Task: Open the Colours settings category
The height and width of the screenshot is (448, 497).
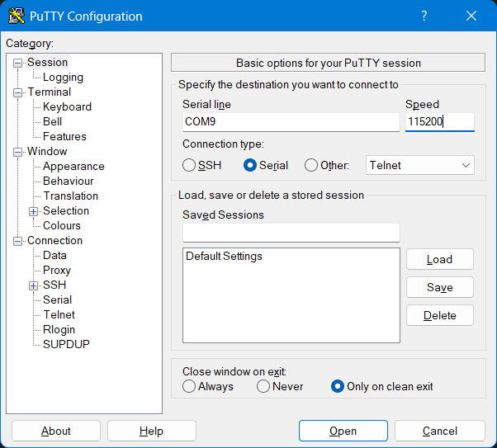Action: pyautogui.click(x=62, y=226)
